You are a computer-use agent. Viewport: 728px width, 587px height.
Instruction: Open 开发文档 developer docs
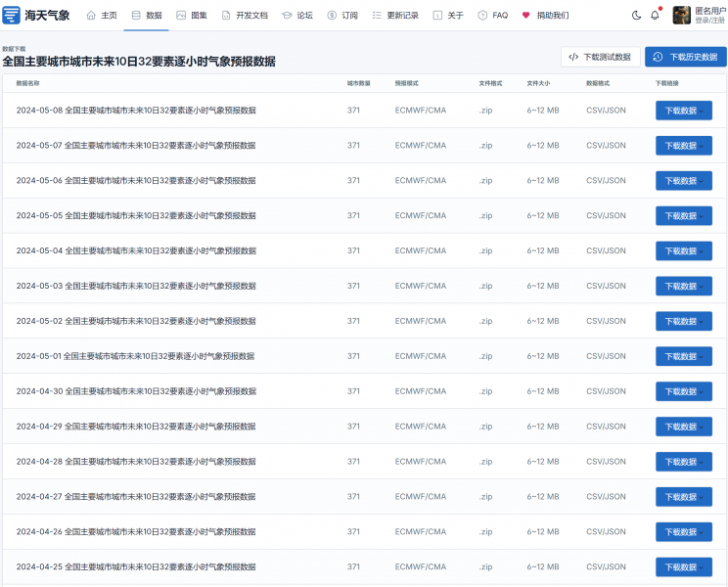coord(244,16)
